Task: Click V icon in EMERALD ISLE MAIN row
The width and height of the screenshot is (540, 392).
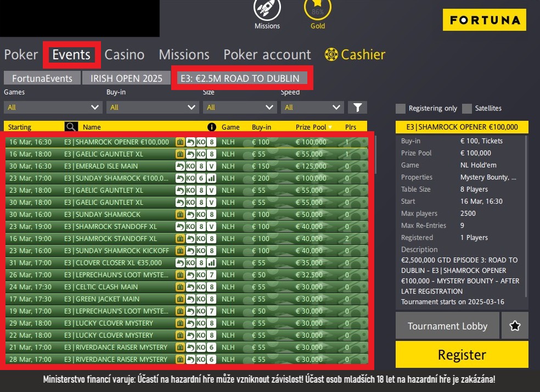Action: click(212, 166)
